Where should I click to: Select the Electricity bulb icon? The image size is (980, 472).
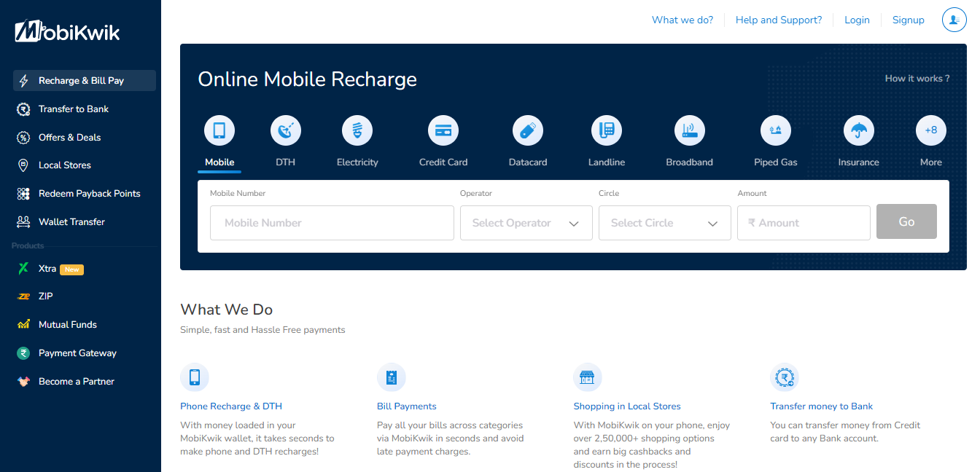pos(357,131)
